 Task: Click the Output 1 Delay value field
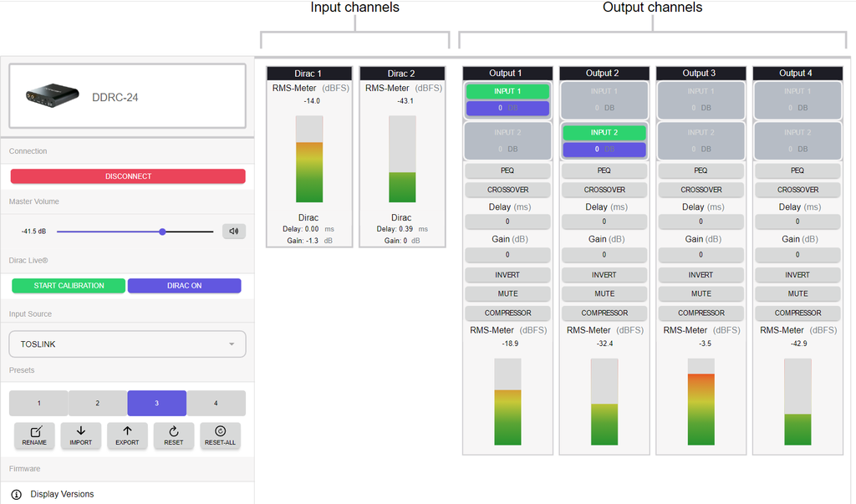pos(507,221)
